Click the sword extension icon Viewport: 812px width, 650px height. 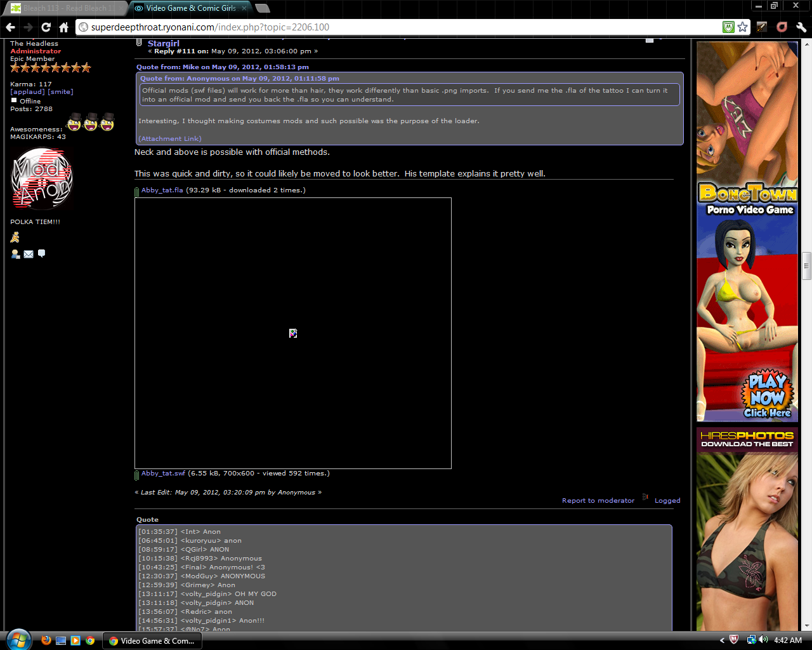(762, 27)
